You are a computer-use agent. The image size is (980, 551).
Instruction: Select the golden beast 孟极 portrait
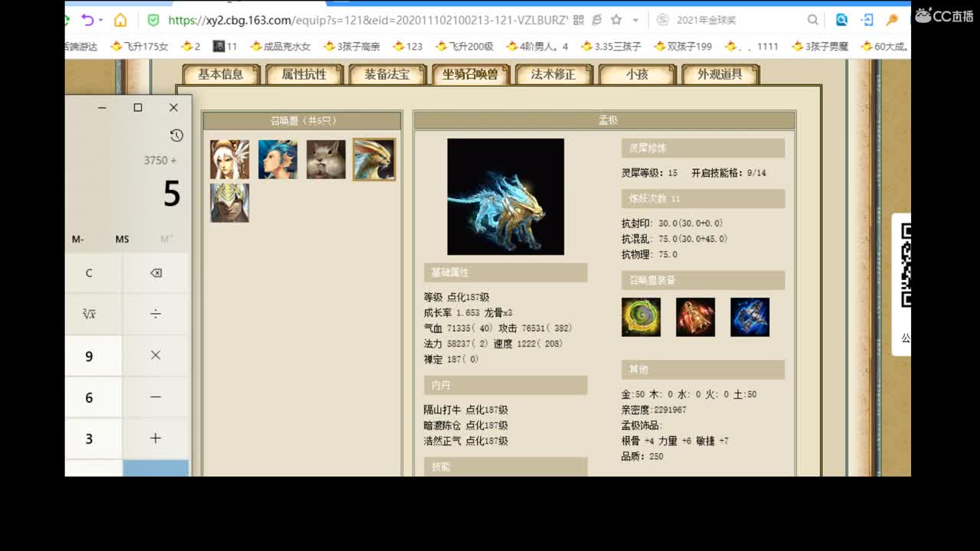(x=374, y=159)
